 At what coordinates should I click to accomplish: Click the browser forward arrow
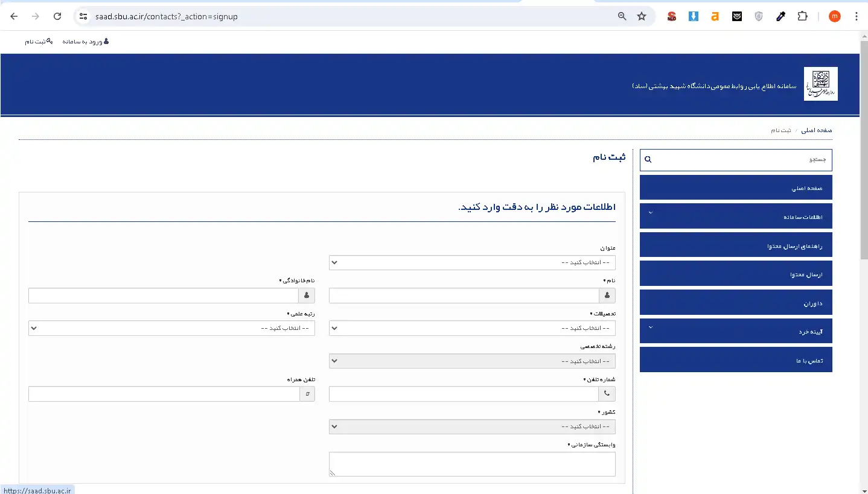tap(36, 16)
